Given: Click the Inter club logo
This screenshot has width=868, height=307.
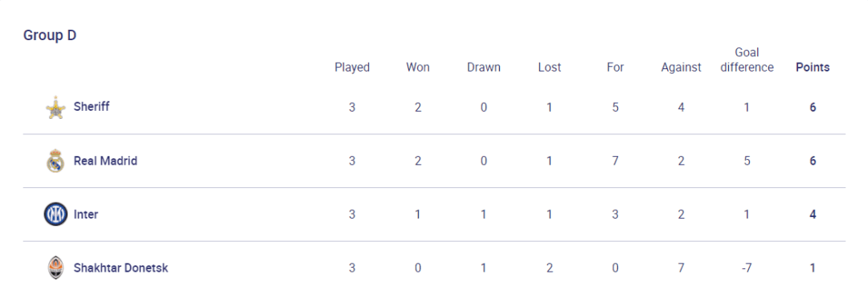Looking at the screenshot, I should click(55, 214).
